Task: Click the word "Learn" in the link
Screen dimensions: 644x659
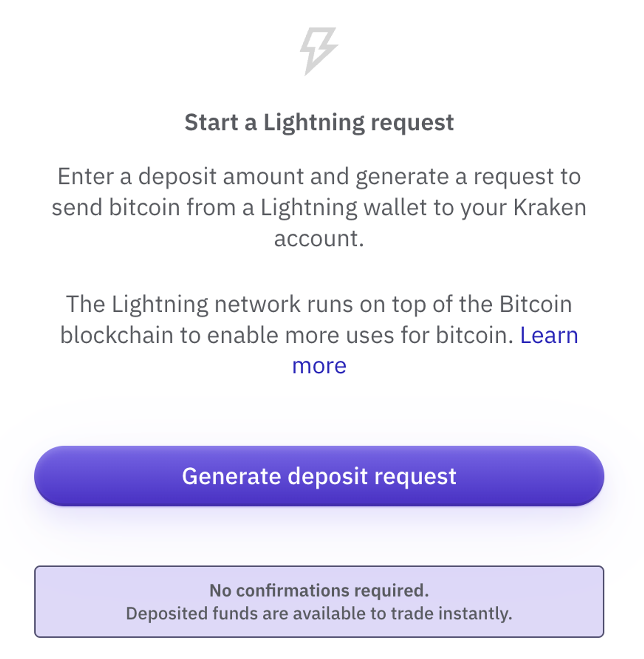Action: [549, 335]
